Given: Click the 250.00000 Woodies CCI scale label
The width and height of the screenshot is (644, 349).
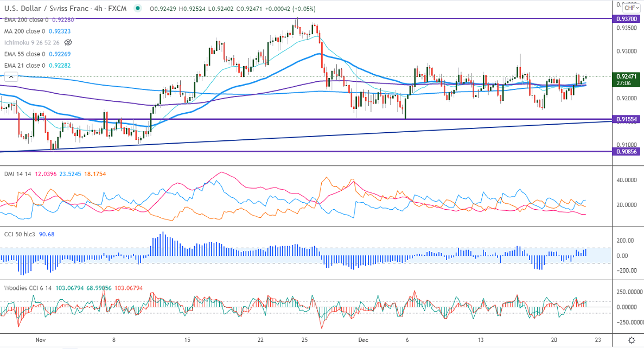Looking at the screenshot, I should pos(630,292).
